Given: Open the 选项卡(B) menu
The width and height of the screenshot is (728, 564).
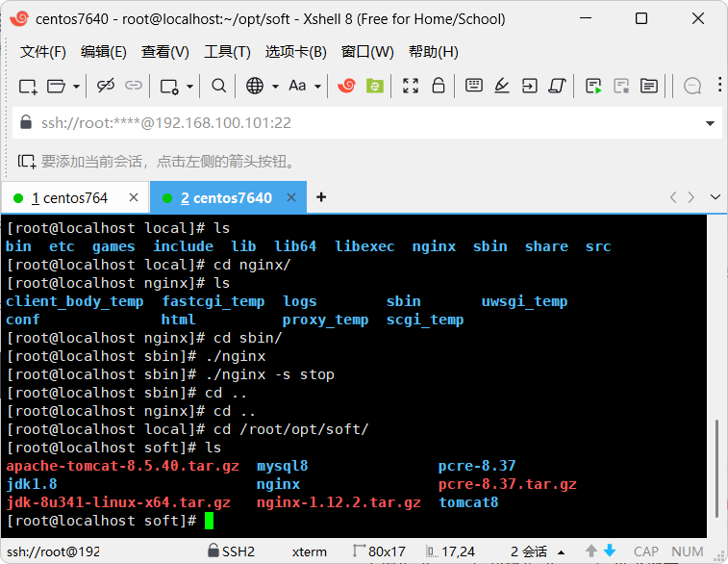Looking at the screenshot, I should [296, 52].
